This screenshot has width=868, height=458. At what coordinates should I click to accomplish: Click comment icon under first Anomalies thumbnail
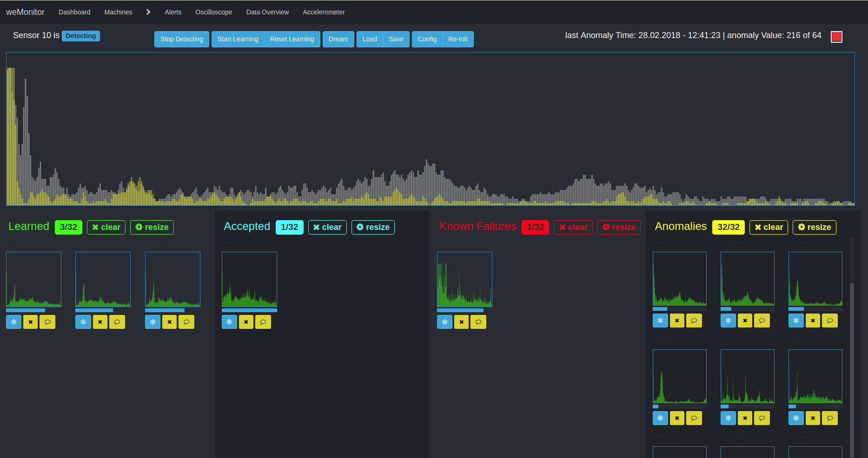[x=694, y=321]
